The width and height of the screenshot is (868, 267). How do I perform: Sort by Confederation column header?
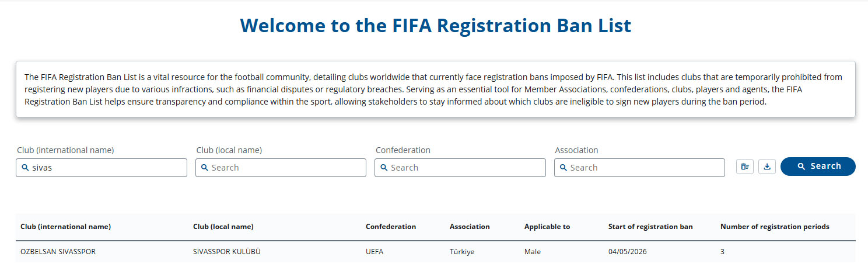click(391, 227)
